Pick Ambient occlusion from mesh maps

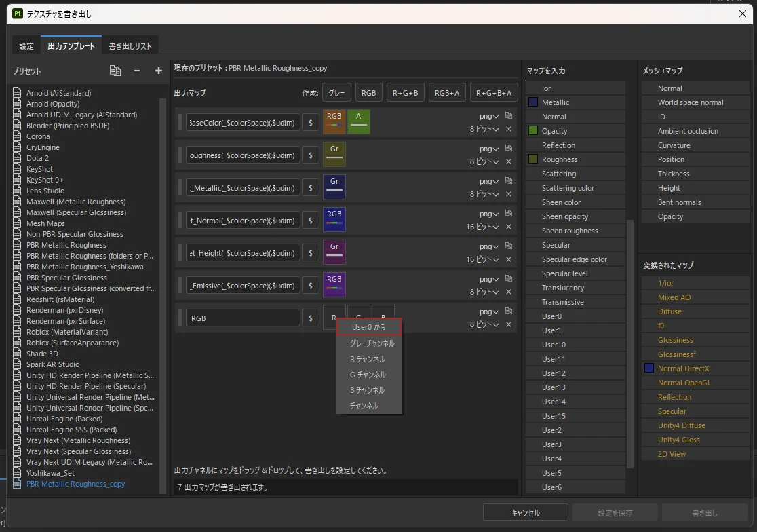[x=695, y=131]
